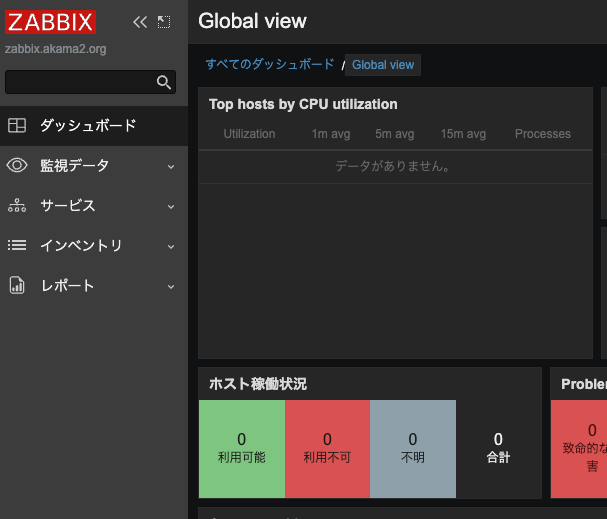This screenshot has width=607, height=519.
Task: Click the inventory list icon
Action: [17, 245]
